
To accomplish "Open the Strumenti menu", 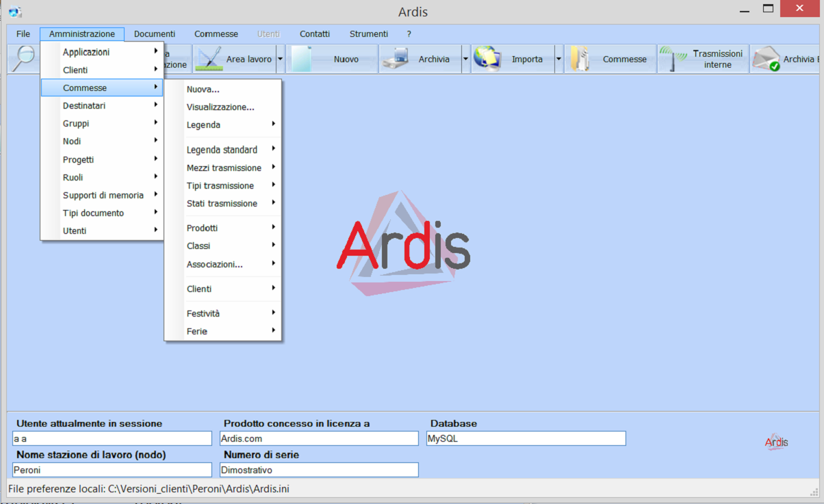I will [369, 34].
